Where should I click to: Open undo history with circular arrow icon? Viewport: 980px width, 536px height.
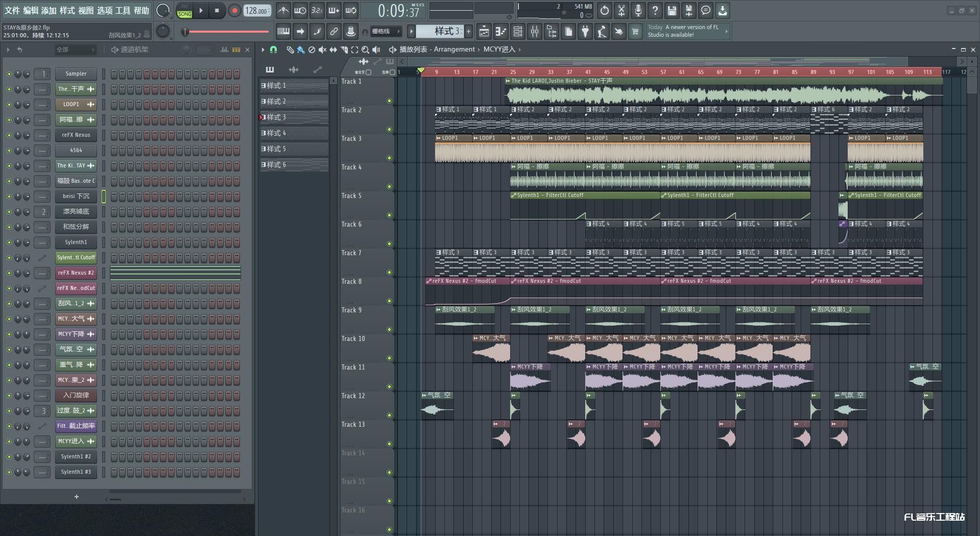point(605,11)
